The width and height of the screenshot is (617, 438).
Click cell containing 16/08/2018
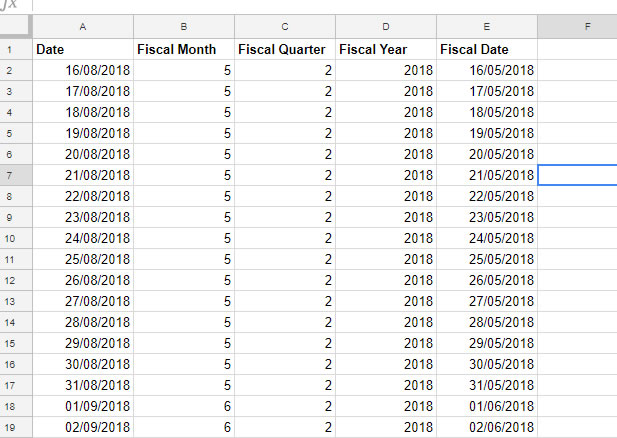pyautogui.click(x=83, y=70)
